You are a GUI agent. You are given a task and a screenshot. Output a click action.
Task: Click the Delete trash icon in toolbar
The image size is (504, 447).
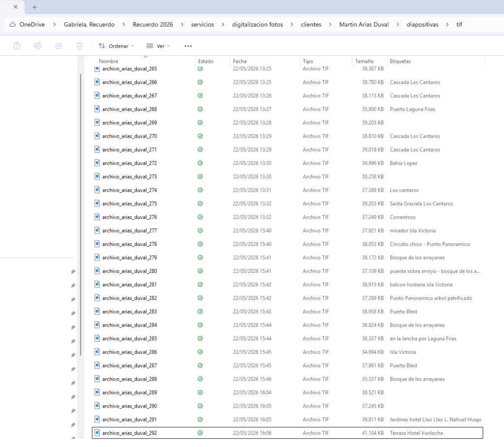click(80, 46)
